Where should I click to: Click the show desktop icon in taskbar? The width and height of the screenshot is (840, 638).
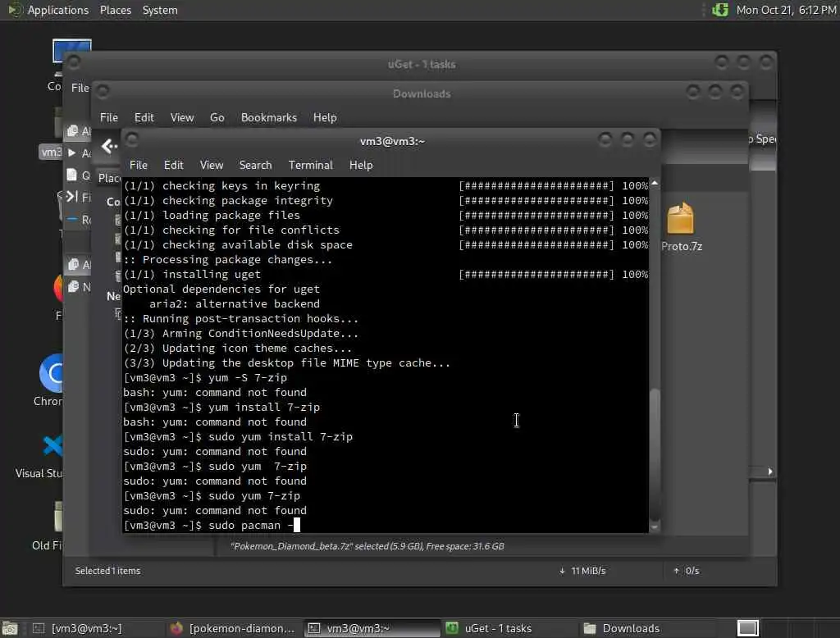pos(10,628)
